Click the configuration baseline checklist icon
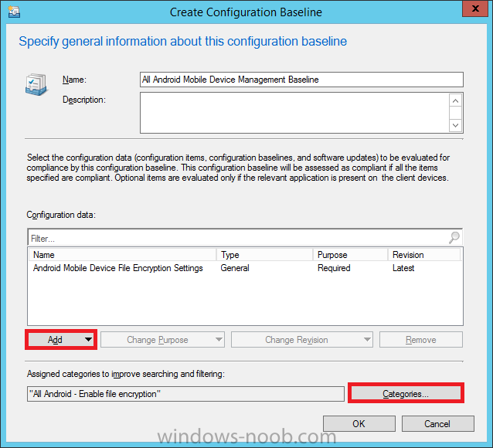493x448 pixels. tap(36, 84)
